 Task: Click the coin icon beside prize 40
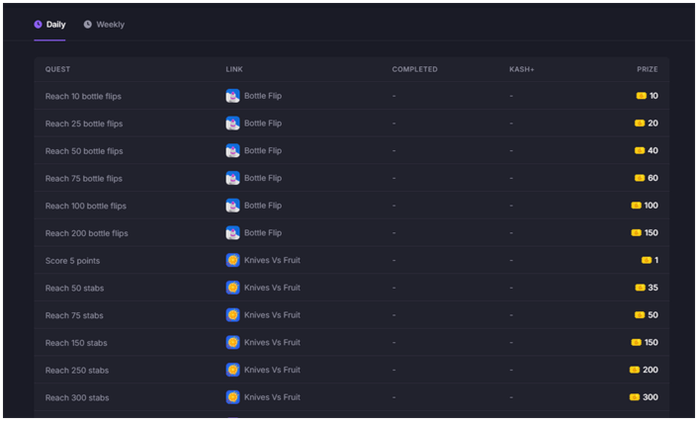tap(640, 151)
